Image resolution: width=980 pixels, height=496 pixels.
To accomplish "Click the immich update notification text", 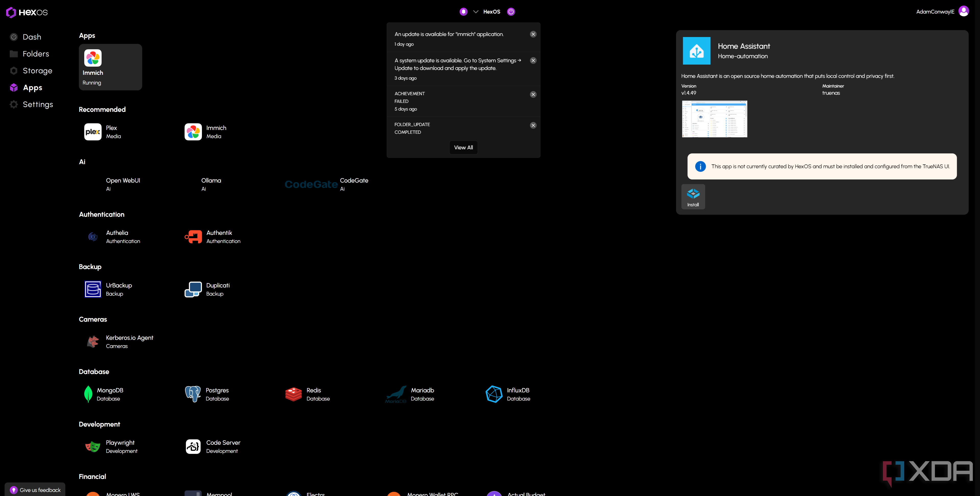I will tap(449, 34).
